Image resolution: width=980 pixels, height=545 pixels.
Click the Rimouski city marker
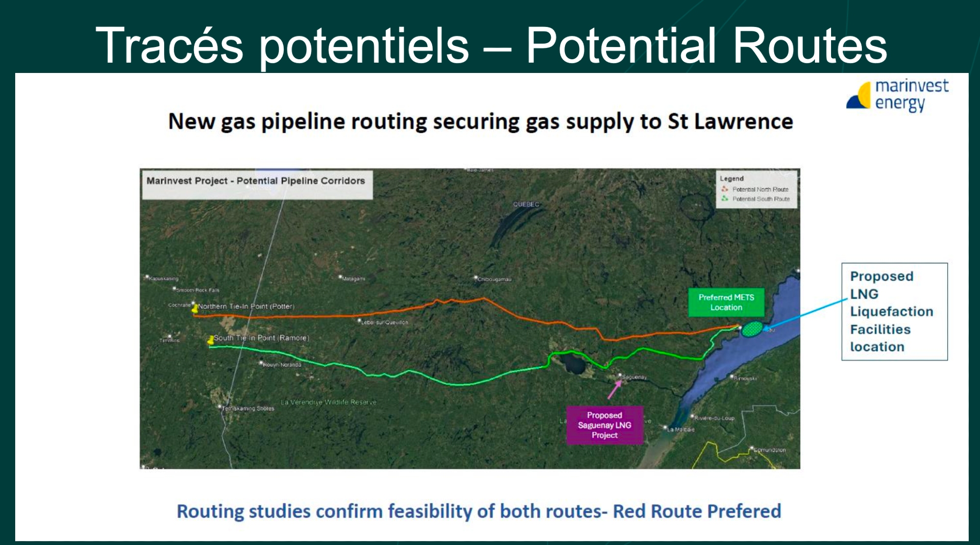click(x=732, y=377)
